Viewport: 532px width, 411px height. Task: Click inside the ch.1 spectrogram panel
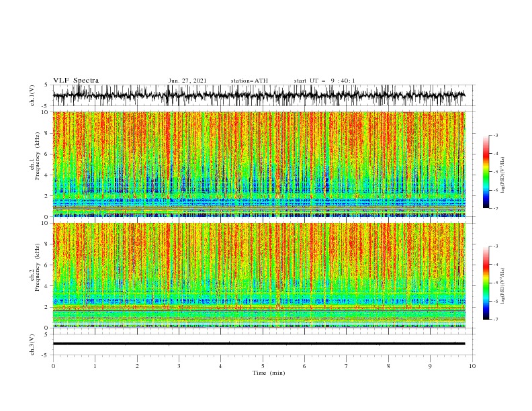coord(259,164)
